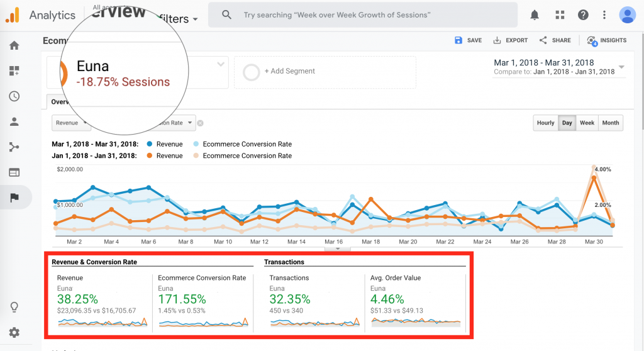Click the Revenue 38.25% value
This screenshot has width=644, height=351.
click(x=77, y=299)
